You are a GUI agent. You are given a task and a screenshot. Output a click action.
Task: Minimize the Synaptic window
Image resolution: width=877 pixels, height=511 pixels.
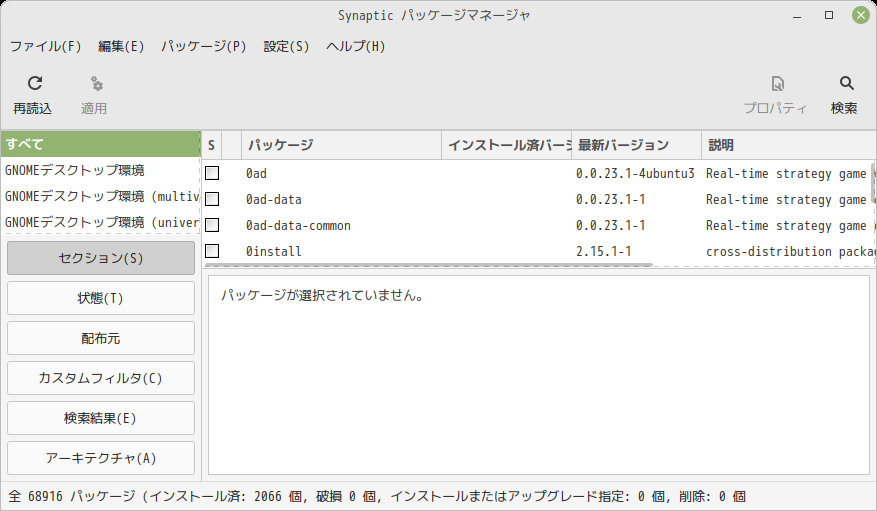797,16
